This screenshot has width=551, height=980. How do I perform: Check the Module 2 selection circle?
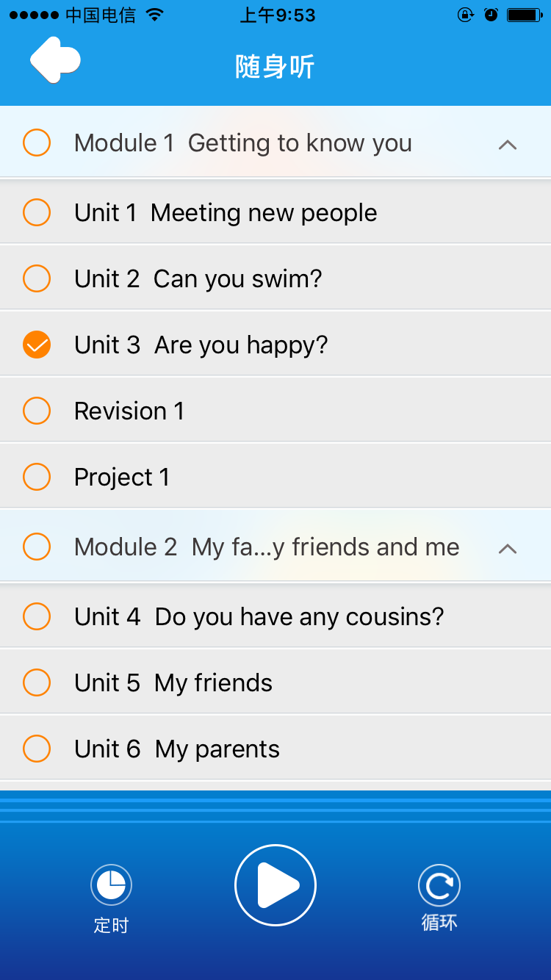point(37,547)
